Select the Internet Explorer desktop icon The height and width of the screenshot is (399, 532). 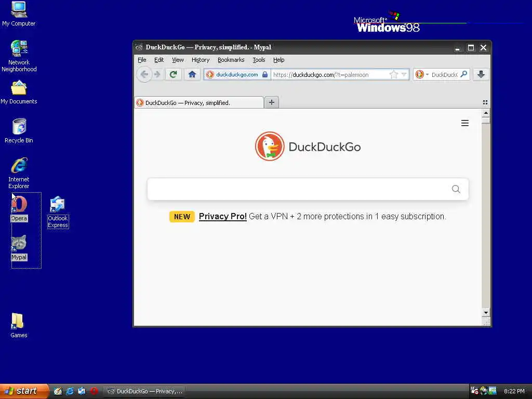pyautogui.click(x=19, y=173)
